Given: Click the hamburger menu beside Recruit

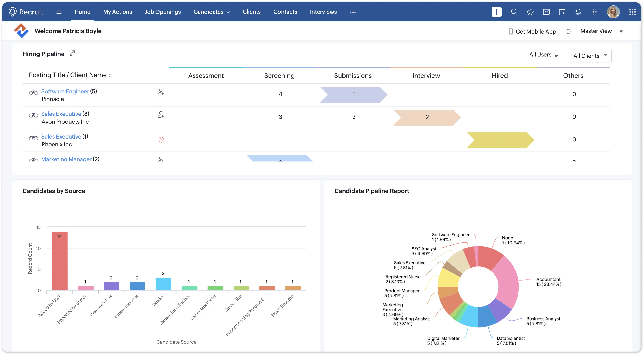Looking at the screenshot, I should point(59,12).
